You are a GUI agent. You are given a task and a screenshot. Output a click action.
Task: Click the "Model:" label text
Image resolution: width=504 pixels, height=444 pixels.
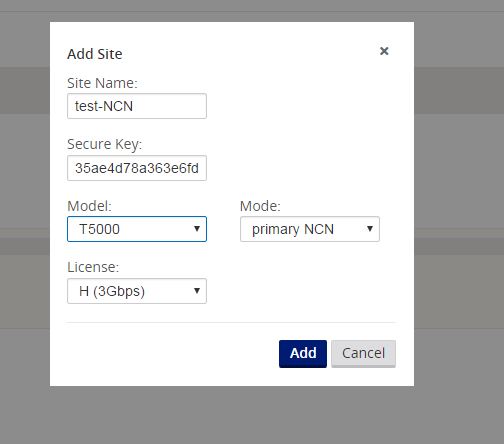[89, 206]
